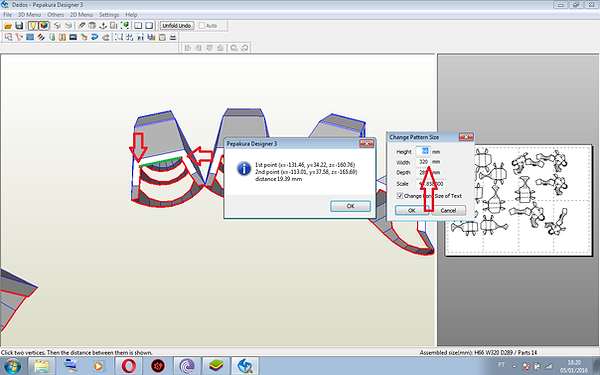Click the gray cylinder toolbar icon
The image size is (600, 375).
[92, 26]
